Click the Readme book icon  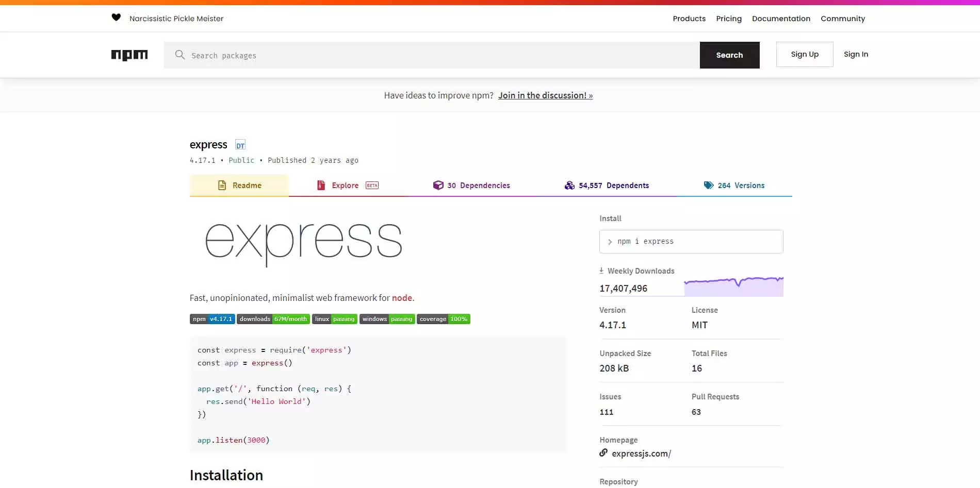pos(222,185)
